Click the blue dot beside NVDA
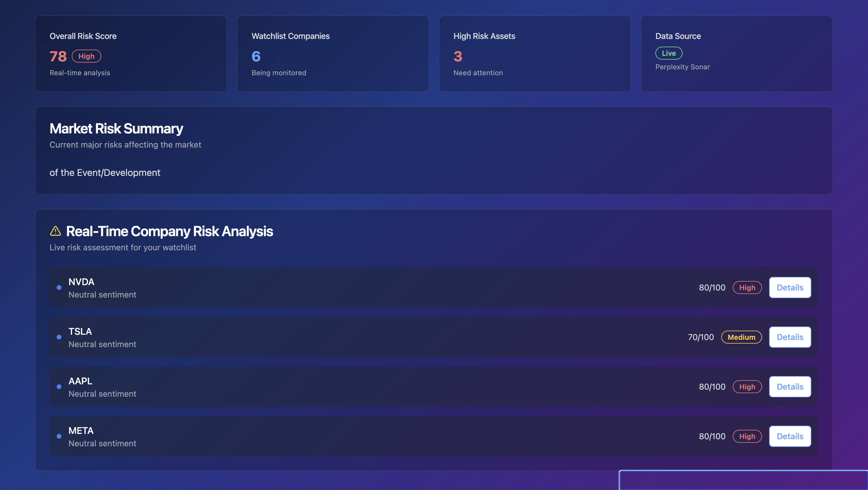Screen dimensions: 868x490 (x=59, y=288)
